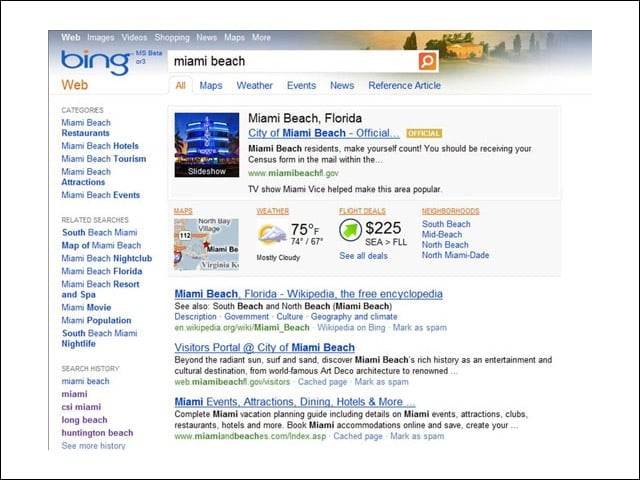Viewport: 640px width, 480px height.
Task: Click Miami Beach Nightclub related search
Action: pyautogui.click(x=107, y=258)
